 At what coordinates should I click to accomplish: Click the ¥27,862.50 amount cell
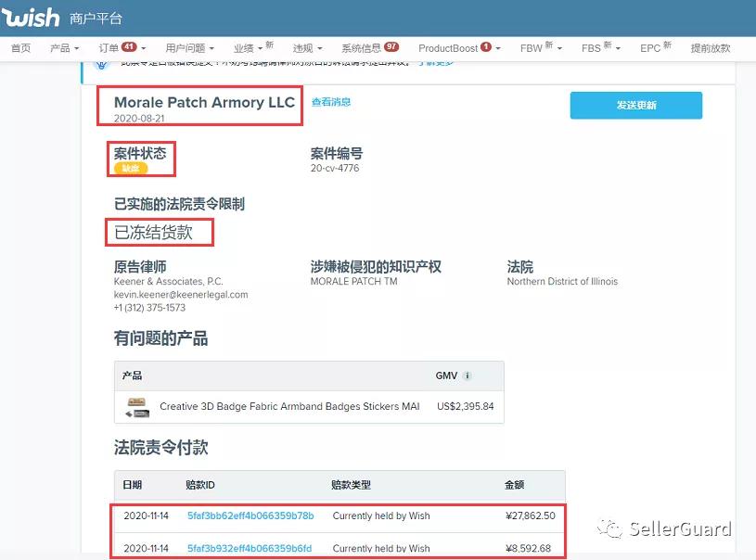(x=531, y=515)
